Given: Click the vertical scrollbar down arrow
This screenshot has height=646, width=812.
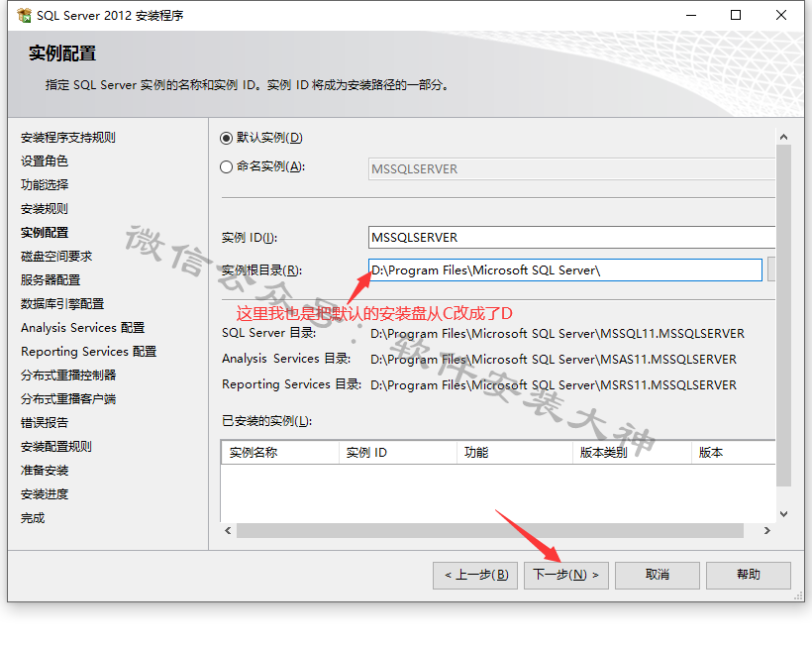Looking at the screenshot, I should tap(783, 514).
